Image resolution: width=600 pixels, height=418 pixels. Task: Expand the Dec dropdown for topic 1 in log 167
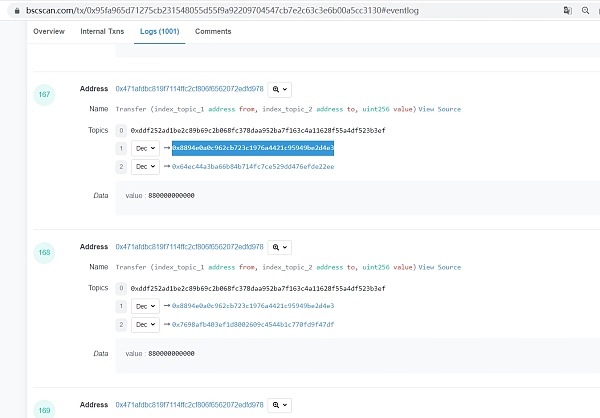coord(145,148)
